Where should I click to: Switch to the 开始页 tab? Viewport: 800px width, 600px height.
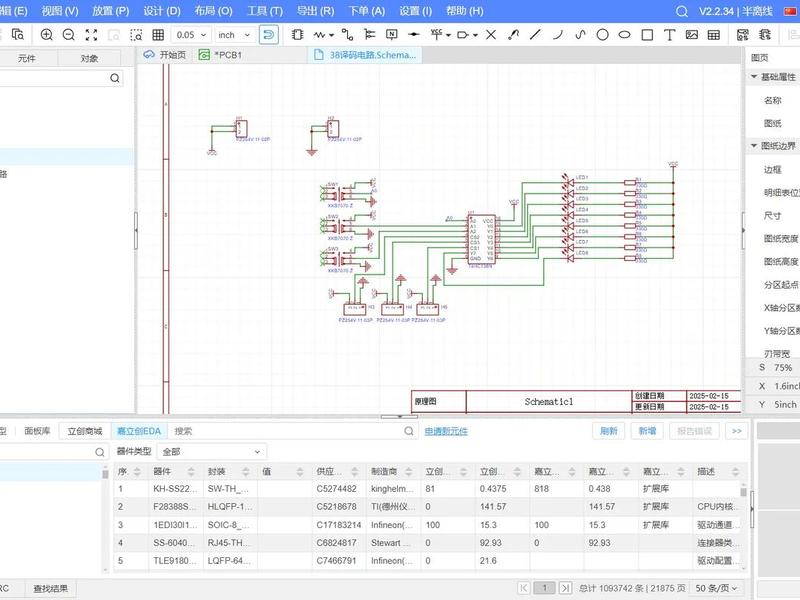[x=165, y=55]
